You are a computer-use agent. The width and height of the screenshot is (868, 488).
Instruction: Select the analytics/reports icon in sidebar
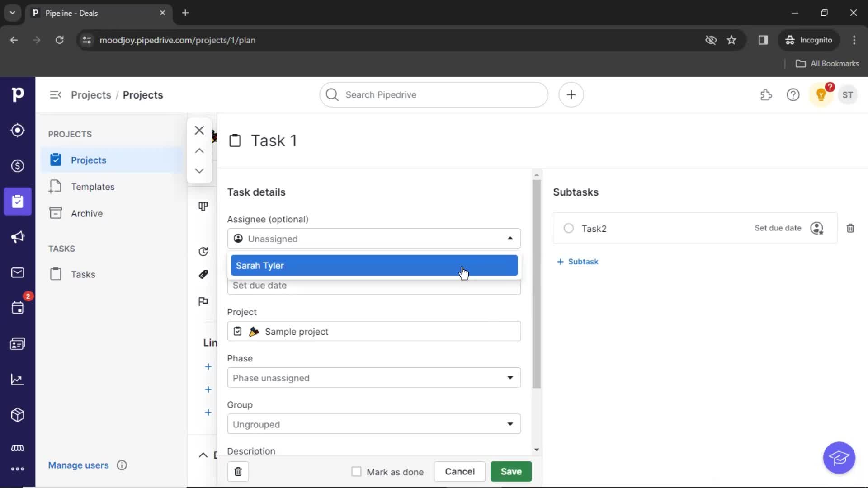click(17, 379)
